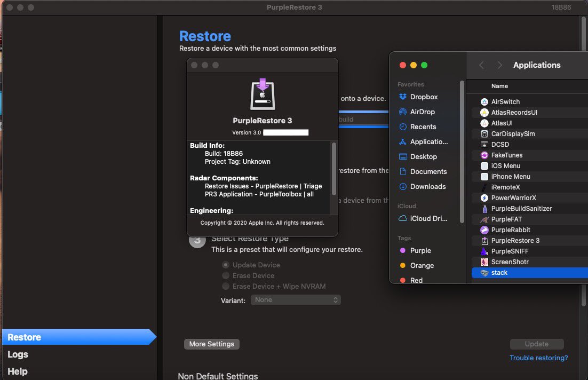Open Recents clock icon in sidebar
588x380 pixels.
[x=403, y=127]
